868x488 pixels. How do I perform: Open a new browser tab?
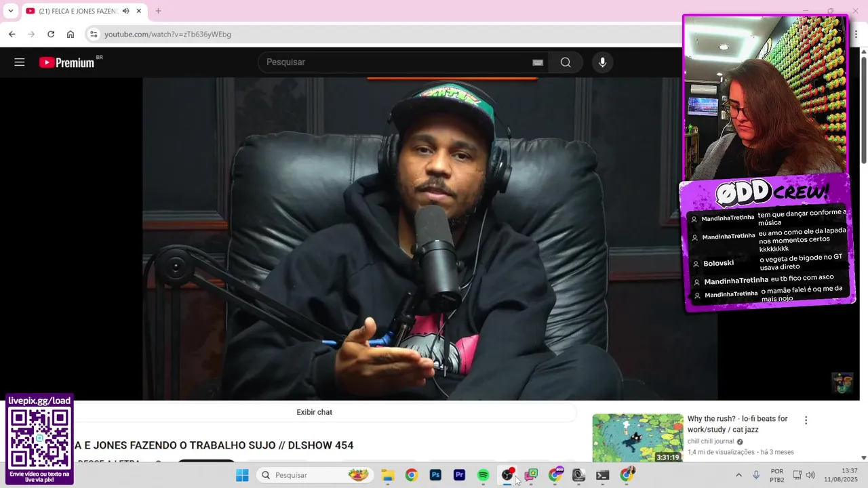coord(158,11)
